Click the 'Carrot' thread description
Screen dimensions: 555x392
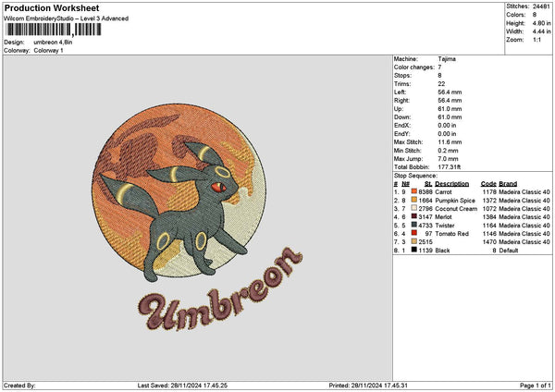[x=443, y=191]
